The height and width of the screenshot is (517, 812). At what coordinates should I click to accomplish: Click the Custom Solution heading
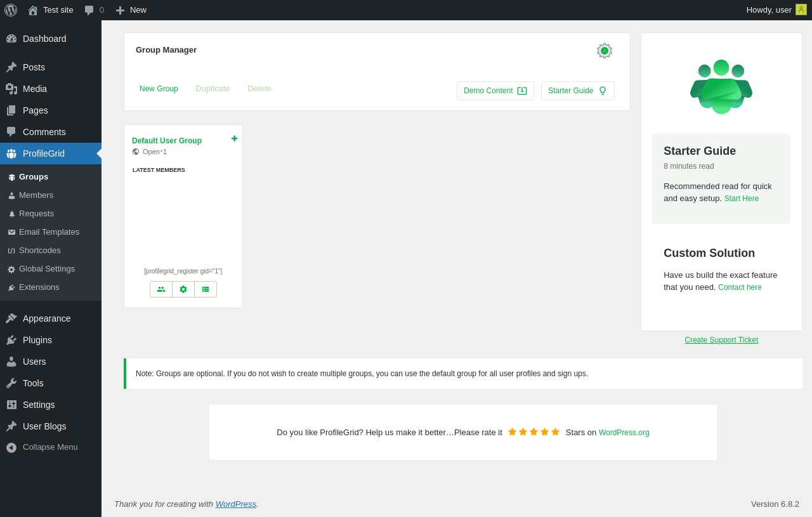(709, 253)
